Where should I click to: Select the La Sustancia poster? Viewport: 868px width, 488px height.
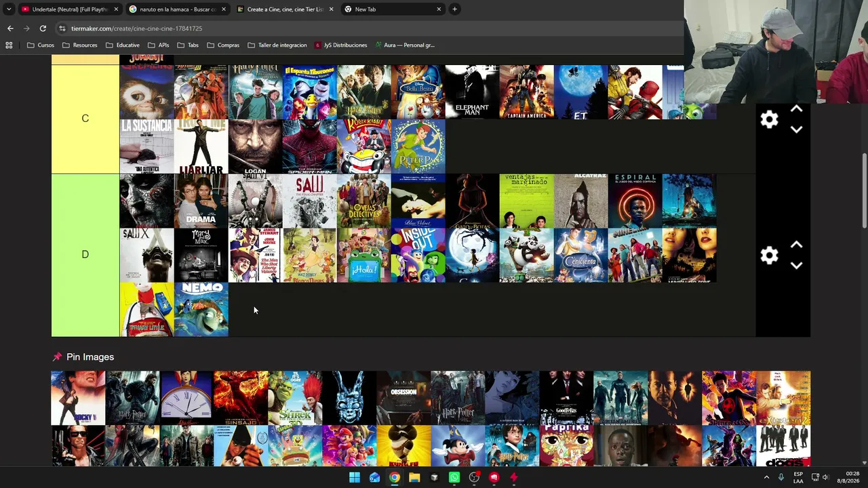tap(146, 146)
